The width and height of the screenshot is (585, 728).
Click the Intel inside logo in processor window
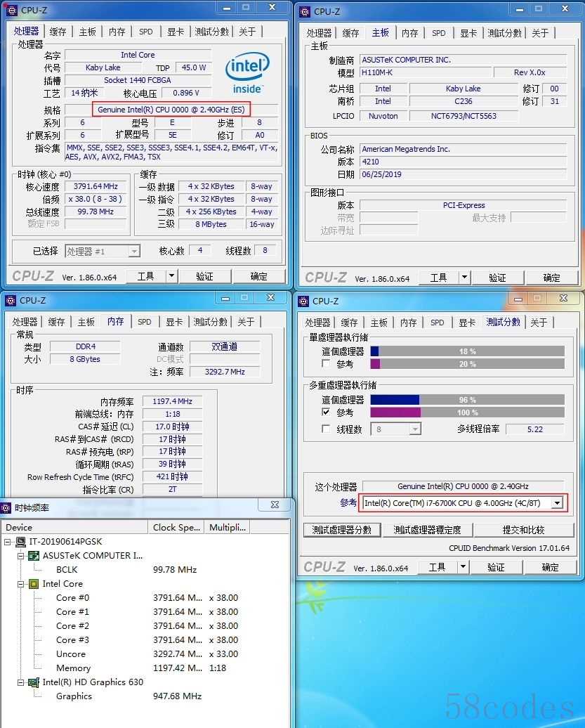(247, 73)
